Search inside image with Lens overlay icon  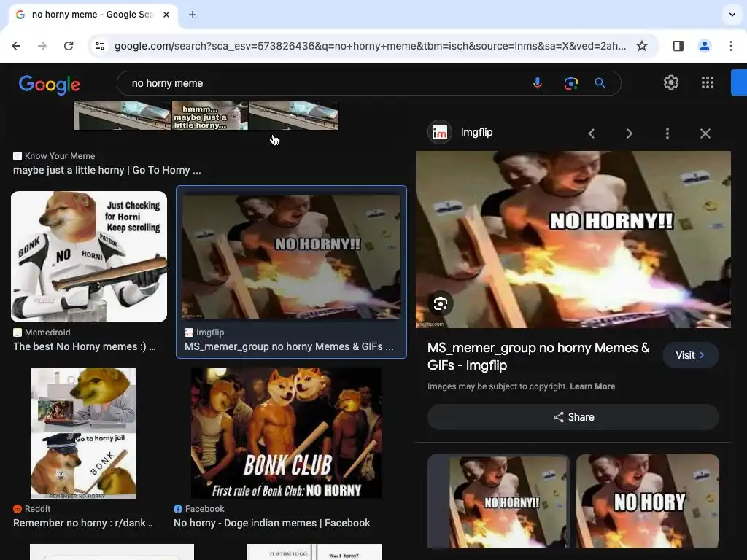tap(440, 303)
